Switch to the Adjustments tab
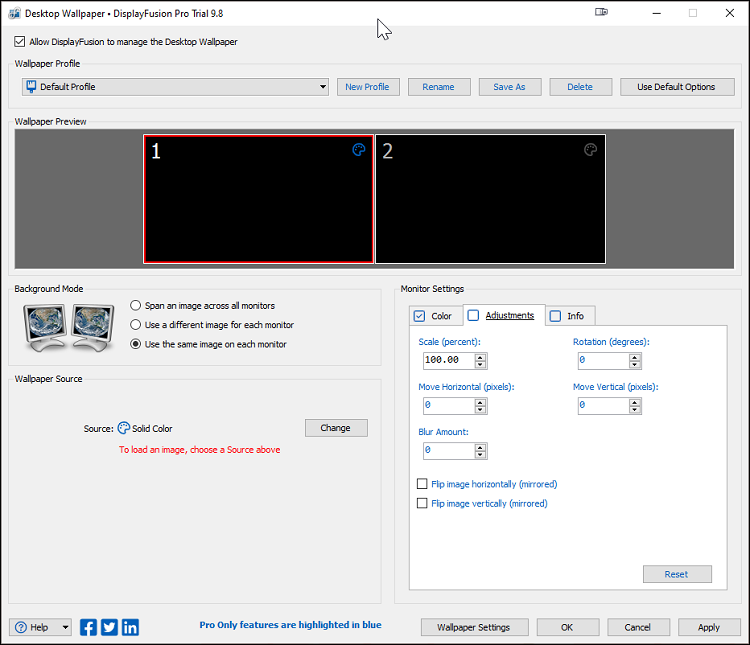The width and height of the screenshot is (750, 645). tap(504, 315)
